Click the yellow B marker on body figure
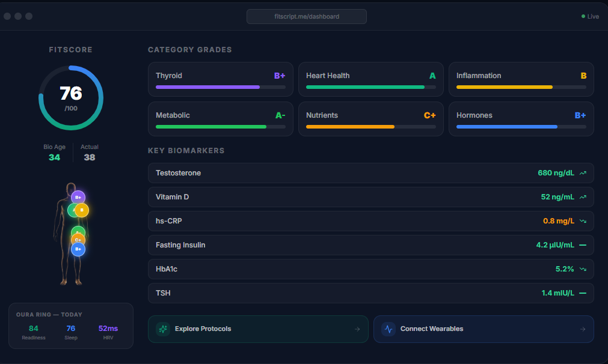 click(82, 210)
